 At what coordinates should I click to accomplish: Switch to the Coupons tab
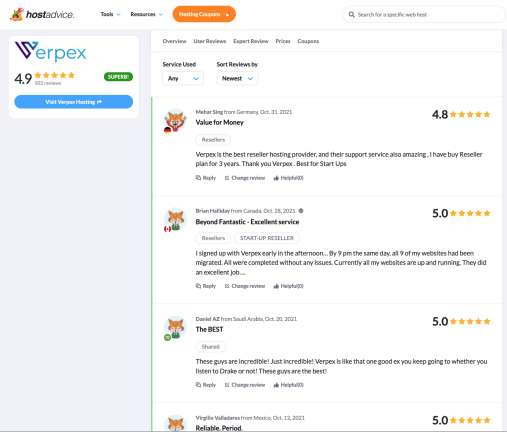click(x=308, y=41)
